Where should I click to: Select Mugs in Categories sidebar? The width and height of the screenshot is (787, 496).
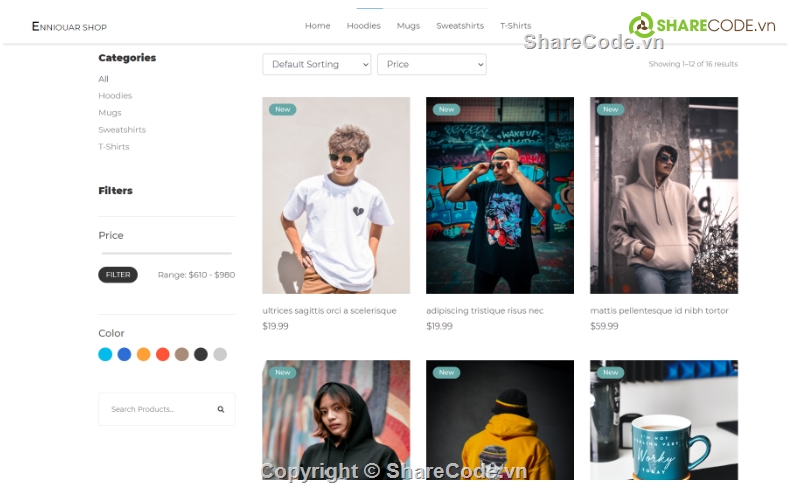tap(110, 112)
